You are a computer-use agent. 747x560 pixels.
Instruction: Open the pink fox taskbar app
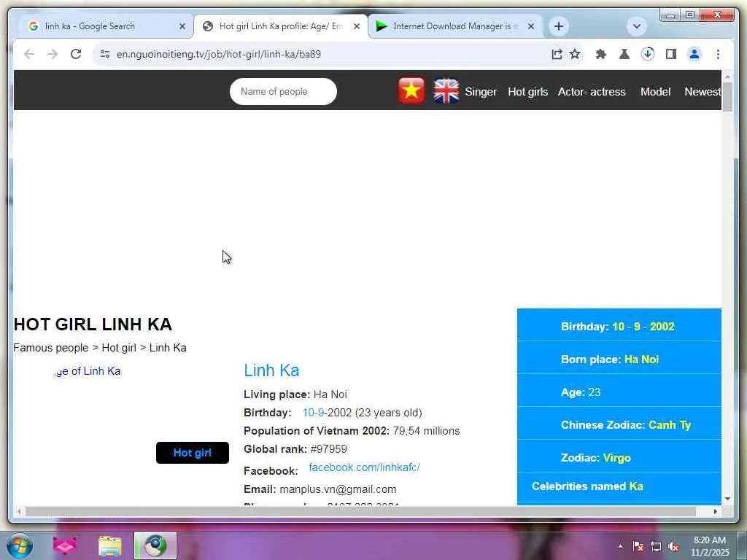pos(65,545)
